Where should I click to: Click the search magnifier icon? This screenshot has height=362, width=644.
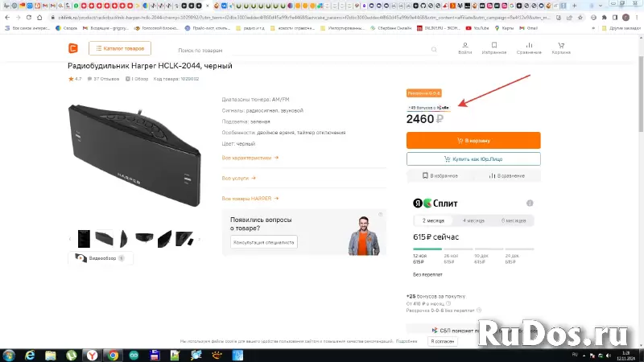pyautogui.click(x=434, y=50)
